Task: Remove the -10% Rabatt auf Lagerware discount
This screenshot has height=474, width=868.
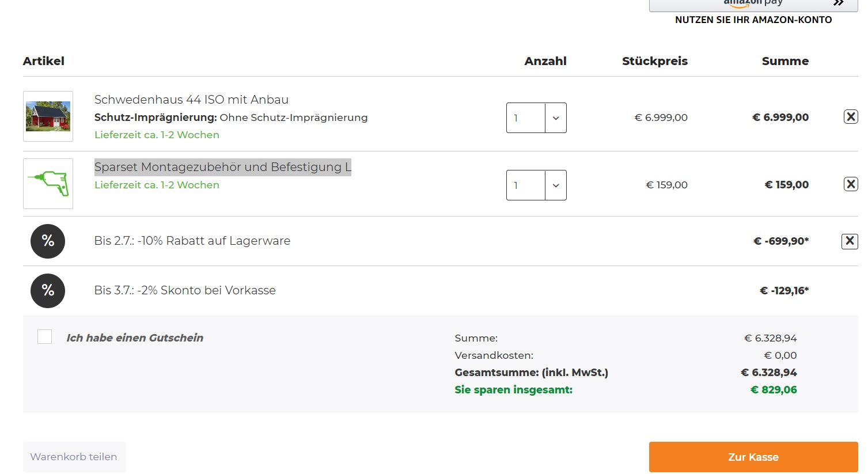Action: pos(850,241)
